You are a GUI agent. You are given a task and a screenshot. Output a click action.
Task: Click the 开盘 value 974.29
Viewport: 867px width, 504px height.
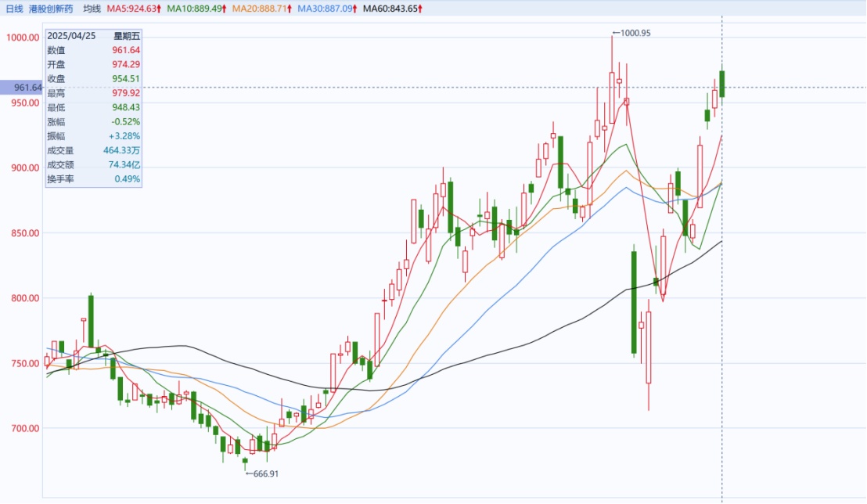click(x=126, y=65)
